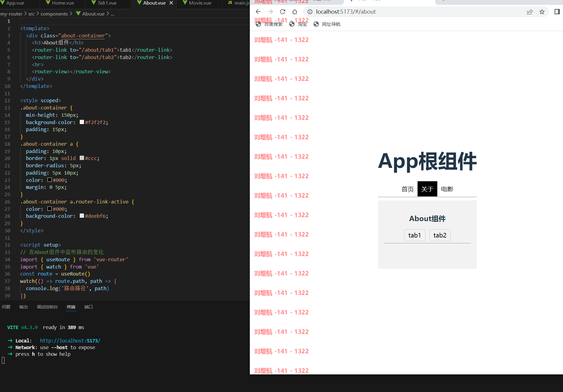Open color picker for #deebf6 swatch
The height and width of the screenshot is (392, 563).
point(82,216)
